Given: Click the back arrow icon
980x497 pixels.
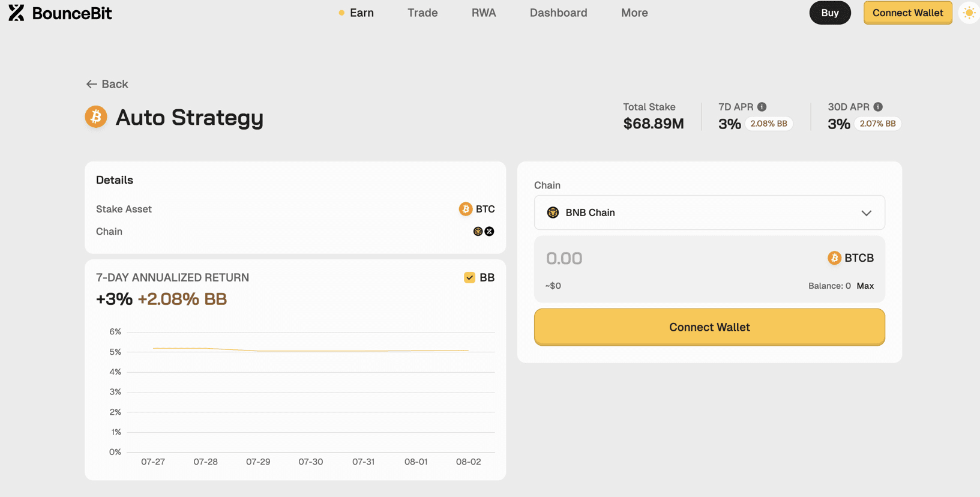Looking at the screenshot, I should (91, 84).
